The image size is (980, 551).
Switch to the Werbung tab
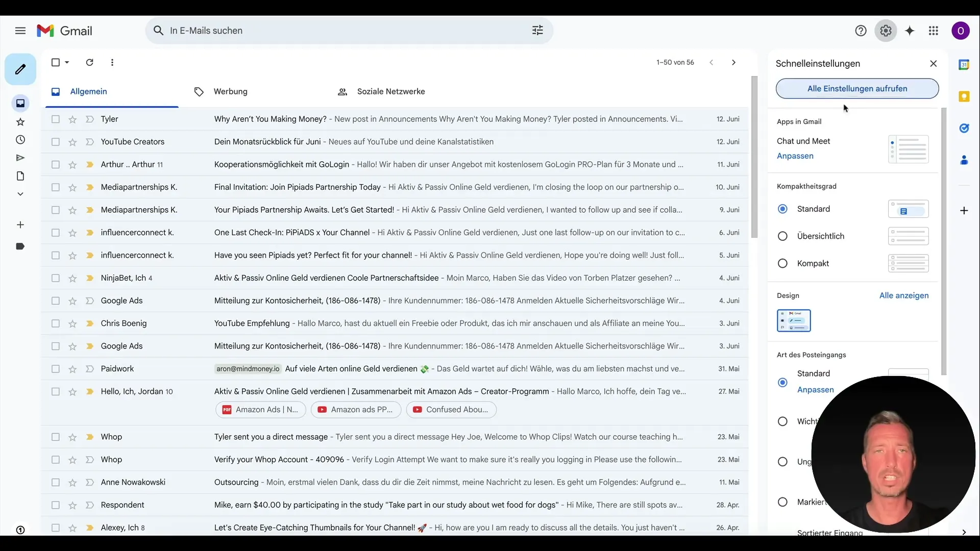(x=230, y=92)
